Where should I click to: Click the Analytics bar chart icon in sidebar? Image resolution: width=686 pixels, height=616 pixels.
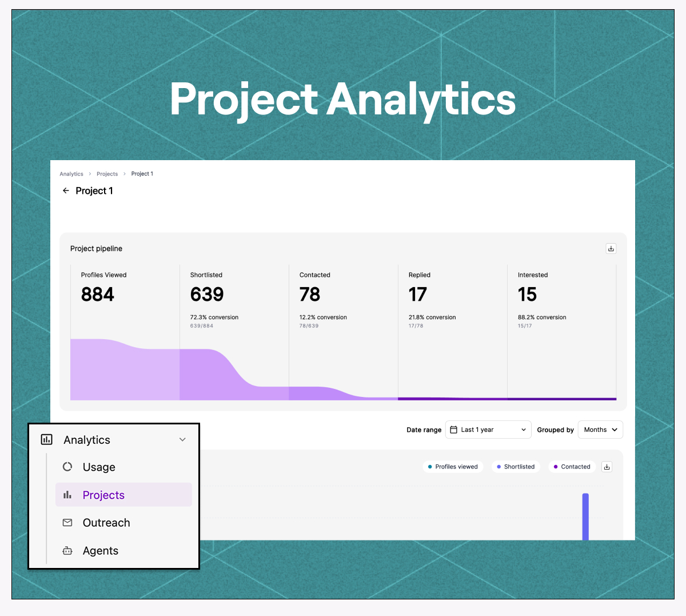pyautogui.click(x=47, y=439)
